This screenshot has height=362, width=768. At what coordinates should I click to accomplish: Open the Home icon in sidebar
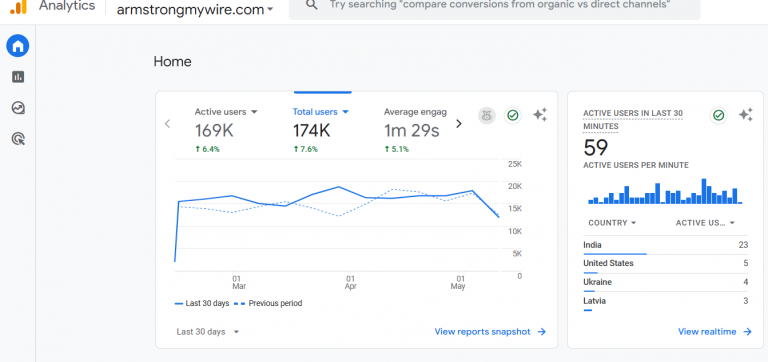coord(18,47)
